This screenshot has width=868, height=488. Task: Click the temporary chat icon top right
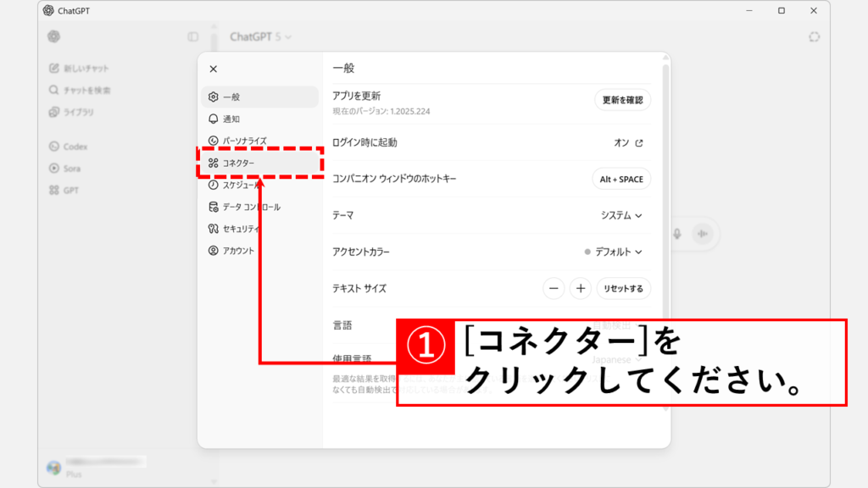click(814, 37)
